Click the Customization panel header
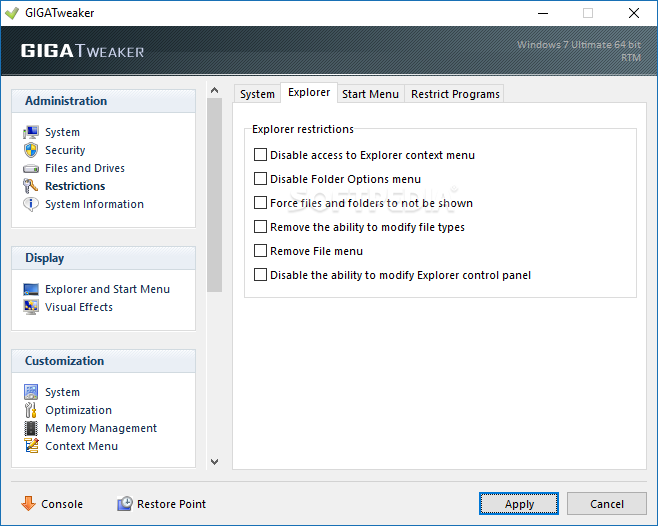 click(x=103, y=361)
